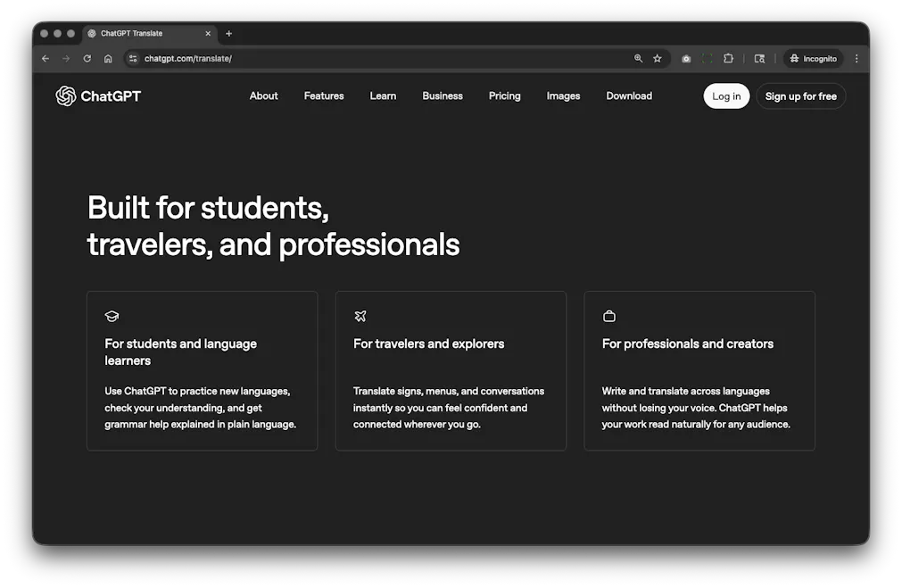Go back using the left arrow icon

tap(45, 58)
